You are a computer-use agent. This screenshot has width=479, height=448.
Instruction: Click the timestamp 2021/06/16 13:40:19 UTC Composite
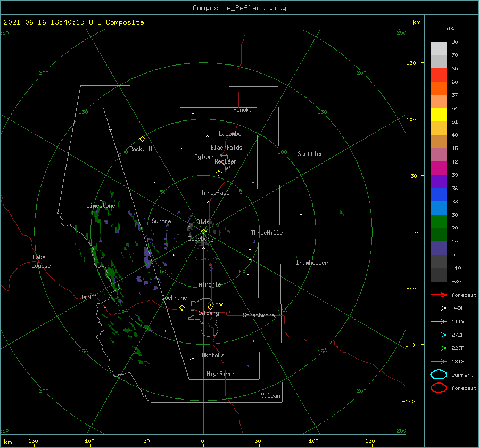point(73,22)
